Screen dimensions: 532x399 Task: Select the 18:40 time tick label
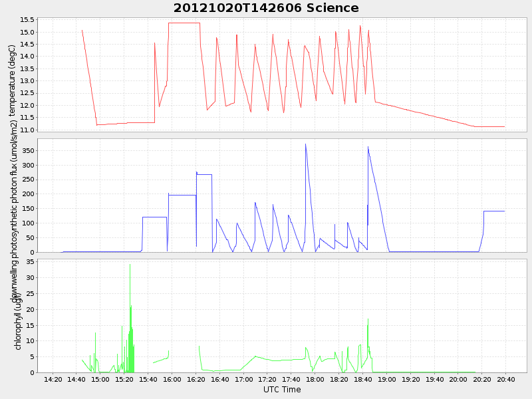click(x=362, y=379)
